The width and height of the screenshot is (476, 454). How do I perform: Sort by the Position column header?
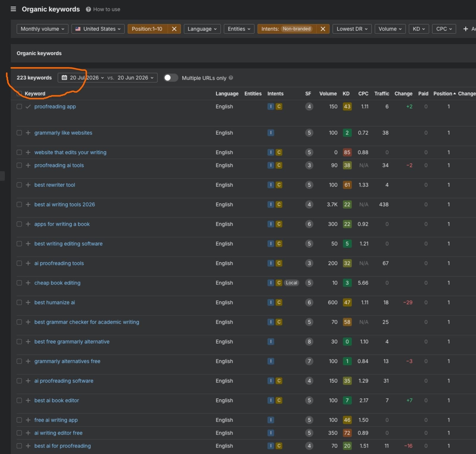click(444, 93)
